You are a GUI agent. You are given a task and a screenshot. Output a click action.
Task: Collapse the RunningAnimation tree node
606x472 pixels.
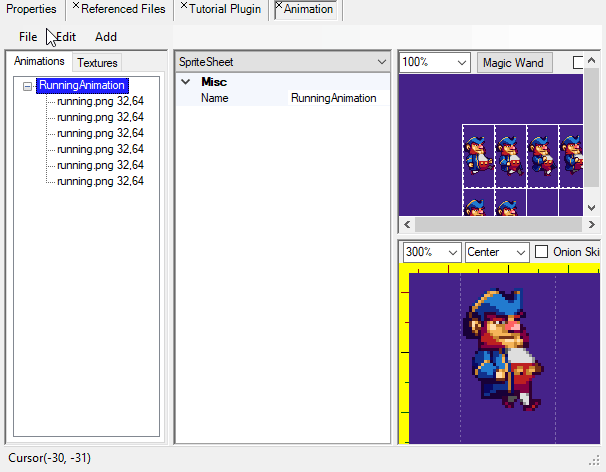tap(27, 86)
